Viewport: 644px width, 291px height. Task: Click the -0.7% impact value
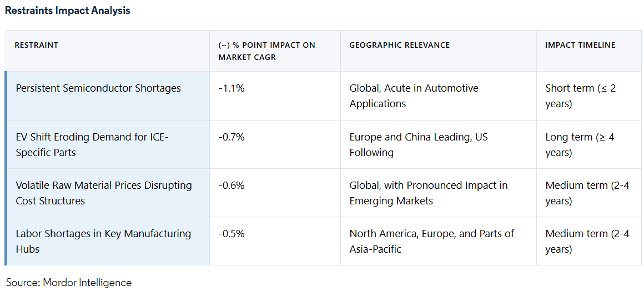[x=232, y=137]
